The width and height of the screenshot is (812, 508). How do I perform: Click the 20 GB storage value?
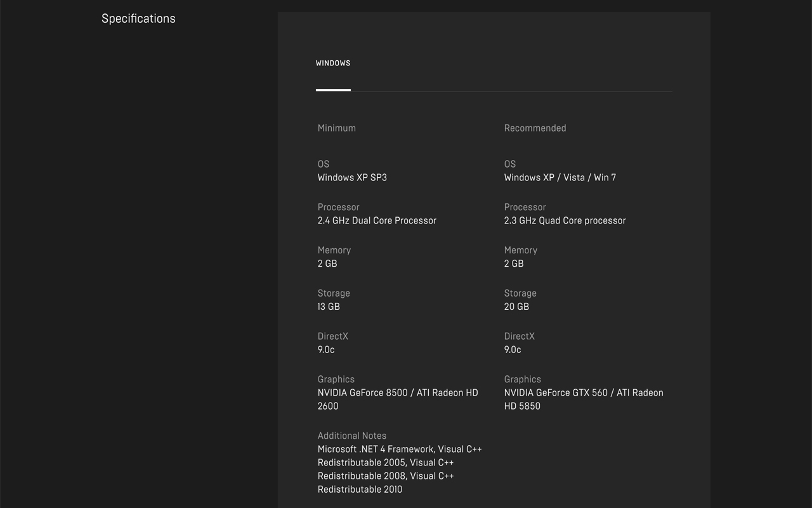click(516, 307)
